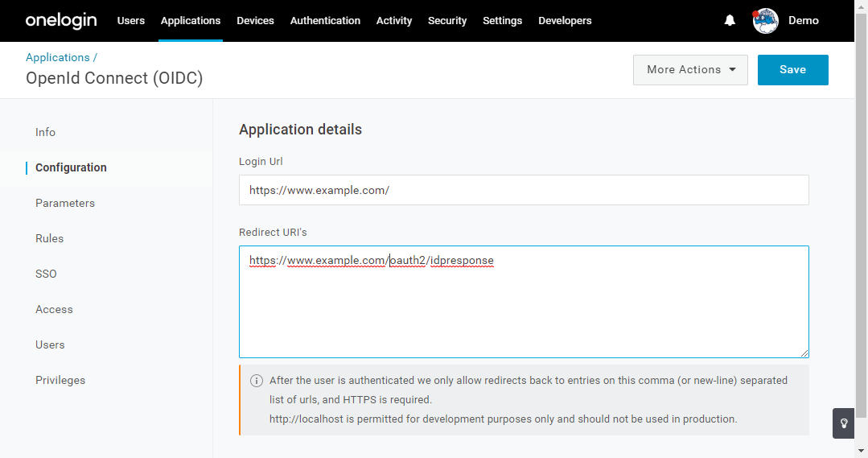The width and height of the screenshot is (868, 458).
Task: Click the Demo account name
Action: tap(803, 20)
